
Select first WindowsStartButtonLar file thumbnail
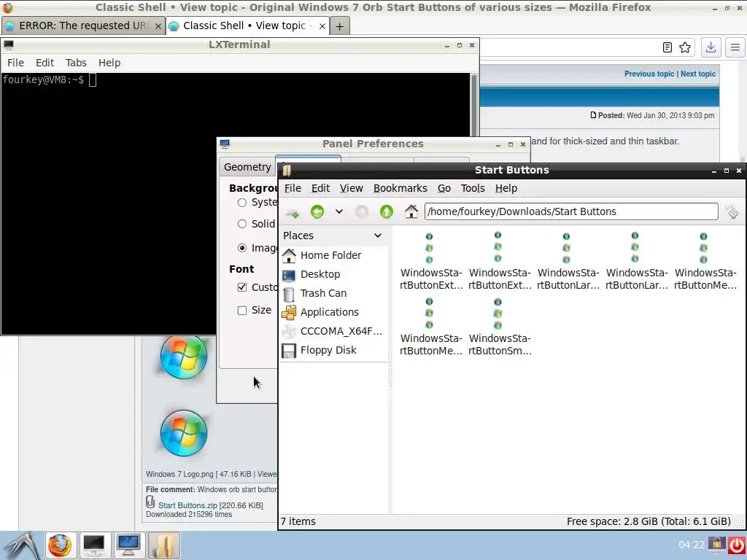coord(566,248)
